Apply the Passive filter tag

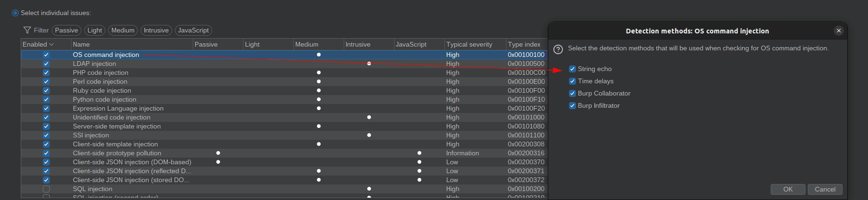[66, 30]
